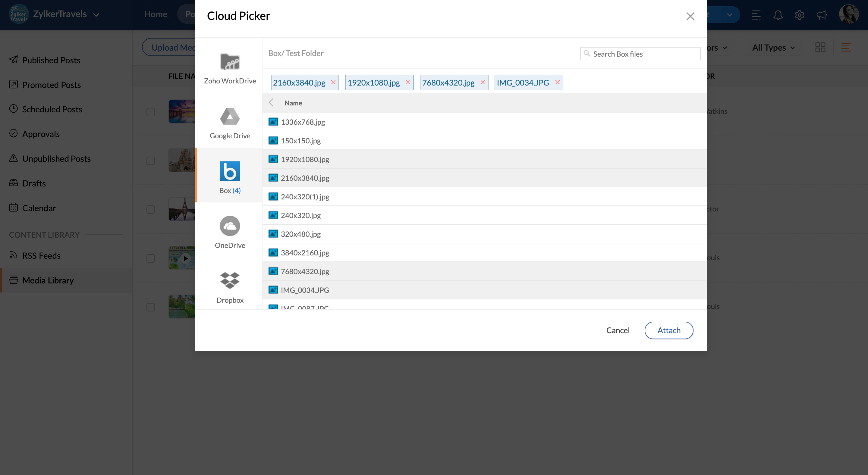The width and height of the screenshot is (868, 475).
Task: Remove the 7680x4320.jpg chip
Action: tap(483, 83)
